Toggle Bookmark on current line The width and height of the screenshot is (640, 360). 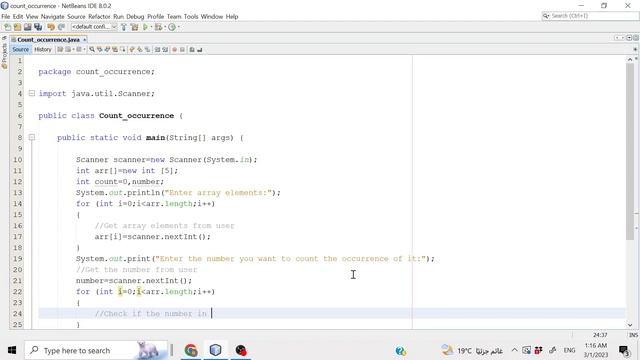(147, 49)
